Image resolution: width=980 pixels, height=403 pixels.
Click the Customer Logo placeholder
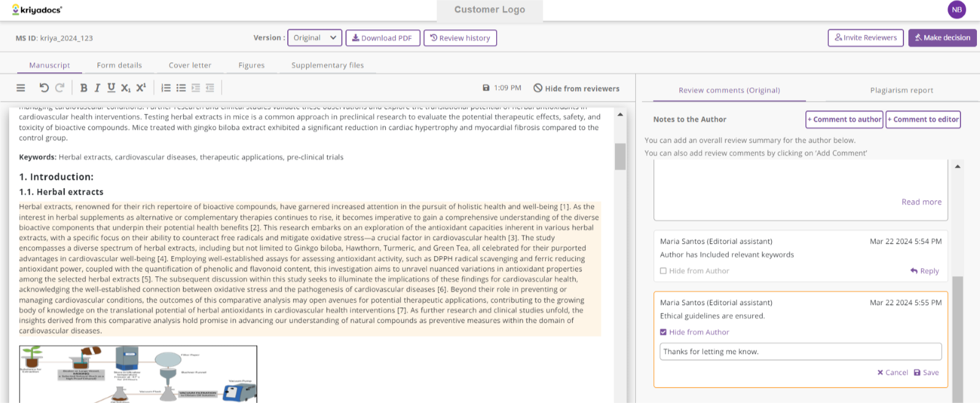489,10
